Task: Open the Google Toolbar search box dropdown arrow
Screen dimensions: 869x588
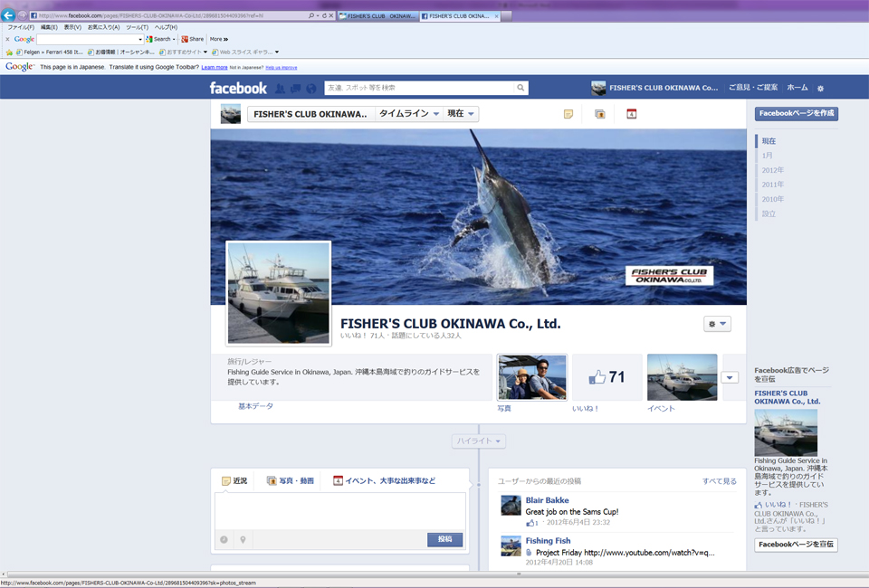Action: (140, 39)
